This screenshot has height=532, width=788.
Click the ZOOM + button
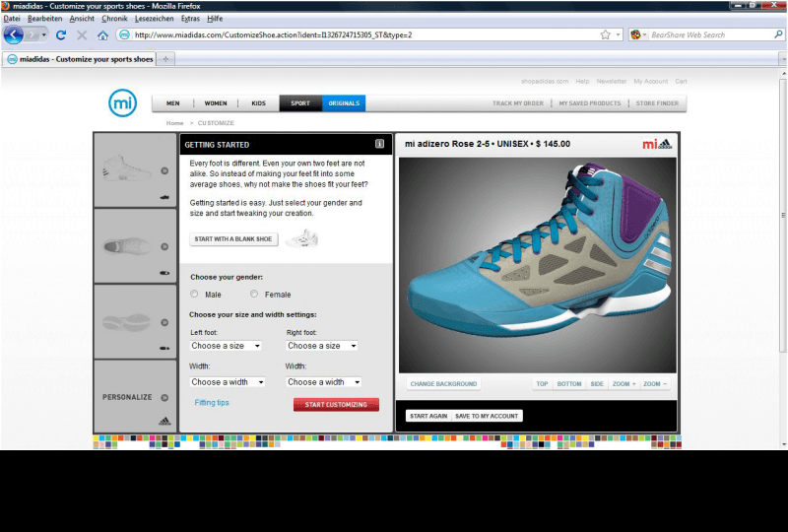[624, 383]
